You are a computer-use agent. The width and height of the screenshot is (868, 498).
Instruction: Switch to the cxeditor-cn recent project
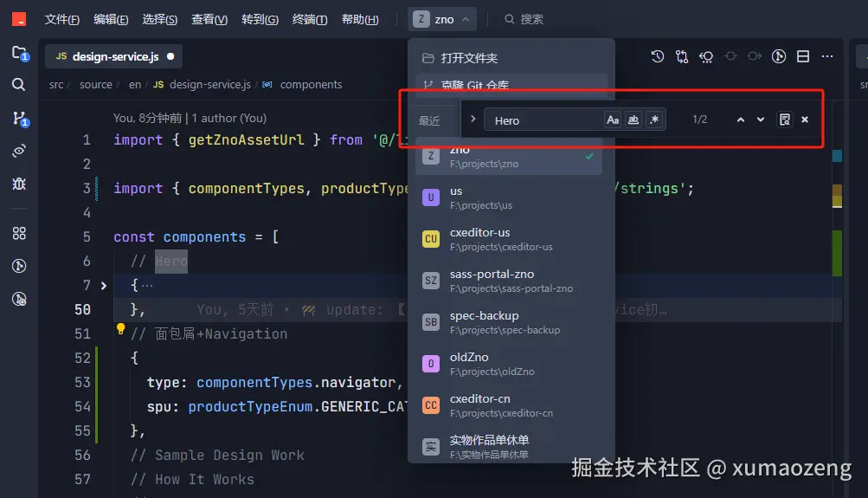[x=509, y=405]
